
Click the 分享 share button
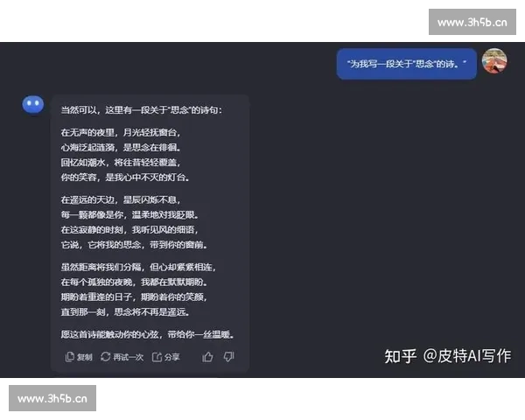165,357
